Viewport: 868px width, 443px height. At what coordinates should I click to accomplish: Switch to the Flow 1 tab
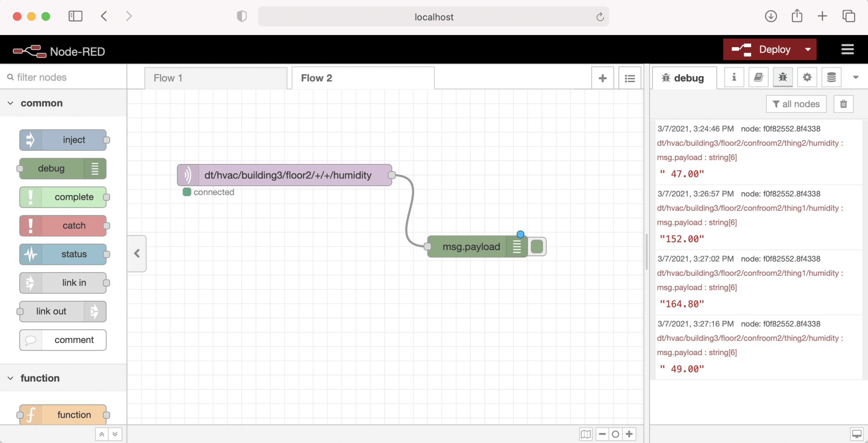[216, 78]
